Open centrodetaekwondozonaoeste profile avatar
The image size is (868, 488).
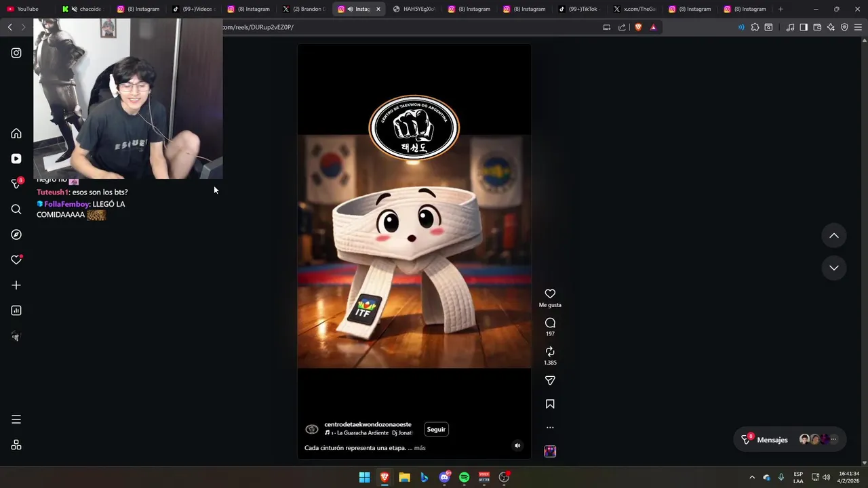tap(312, 429)
